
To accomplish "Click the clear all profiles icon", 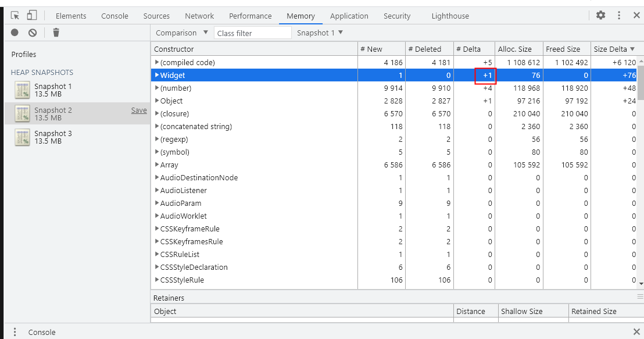I will click(33, 33).
